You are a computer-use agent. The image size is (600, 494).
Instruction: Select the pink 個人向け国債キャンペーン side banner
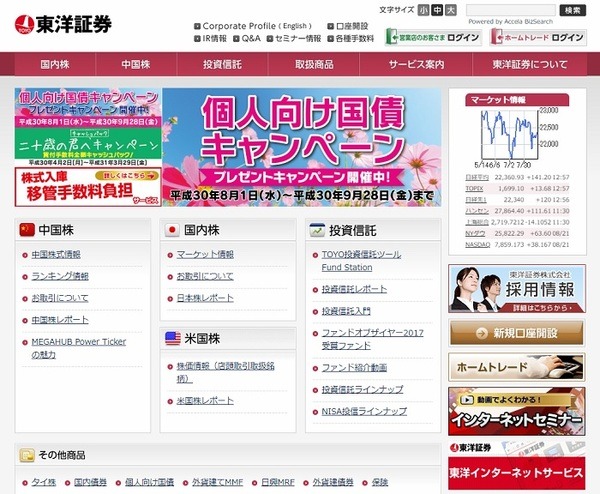(x=88, y=108)
